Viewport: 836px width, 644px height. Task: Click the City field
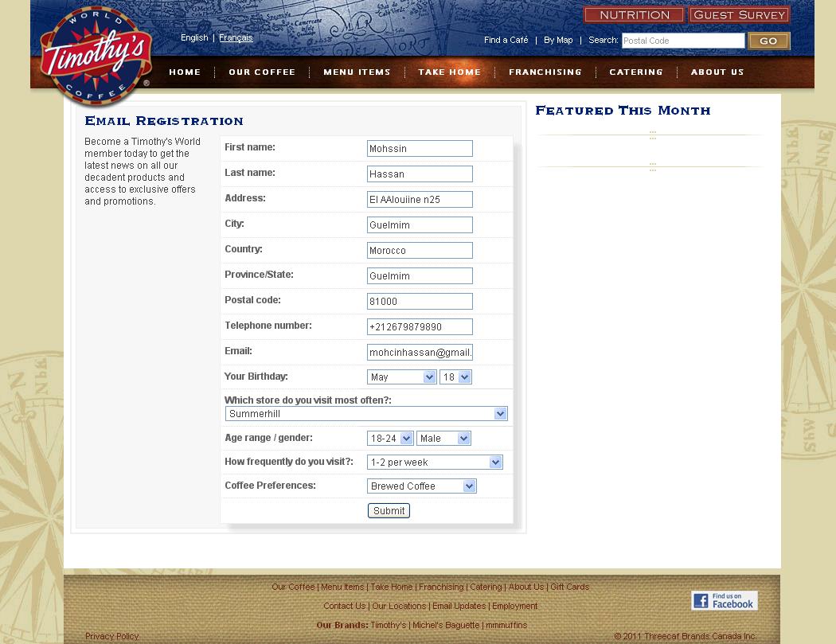[420, 225]
